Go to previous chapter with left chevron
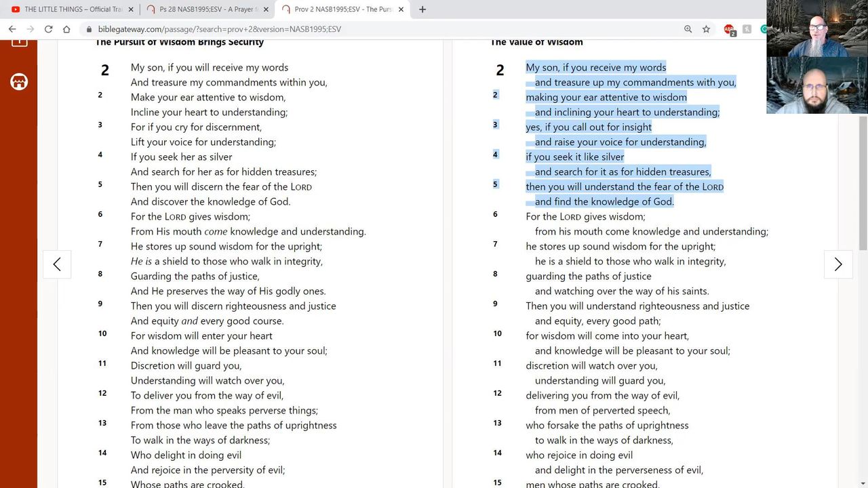 click(57, 264)
